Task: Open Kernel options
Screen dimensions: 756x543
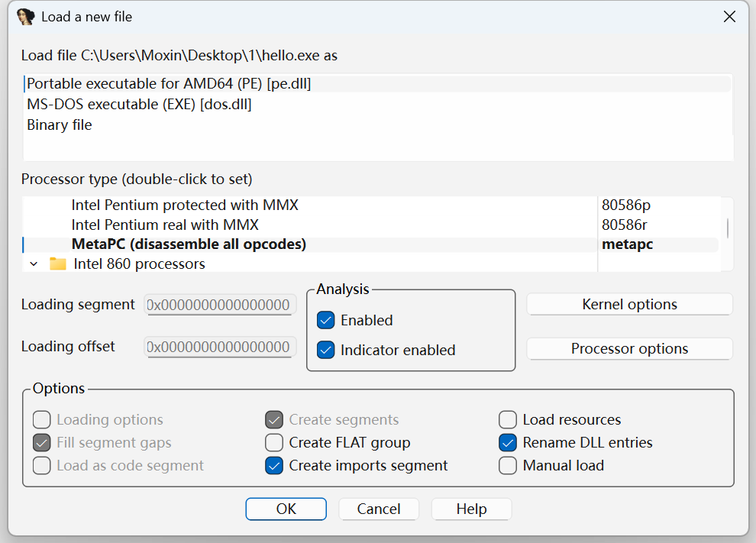Action: click(629, 305)
